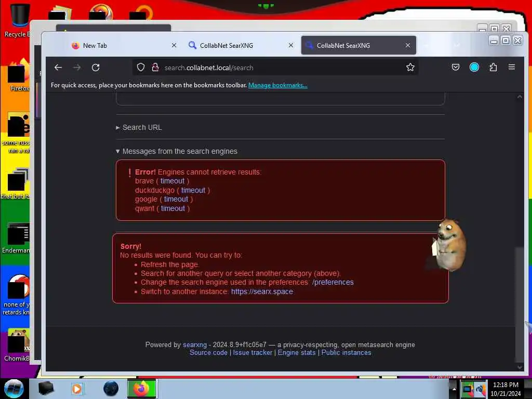
Task: Collapse Messages from the search engines
Action: pyautogui.click(x=177, y=151)
